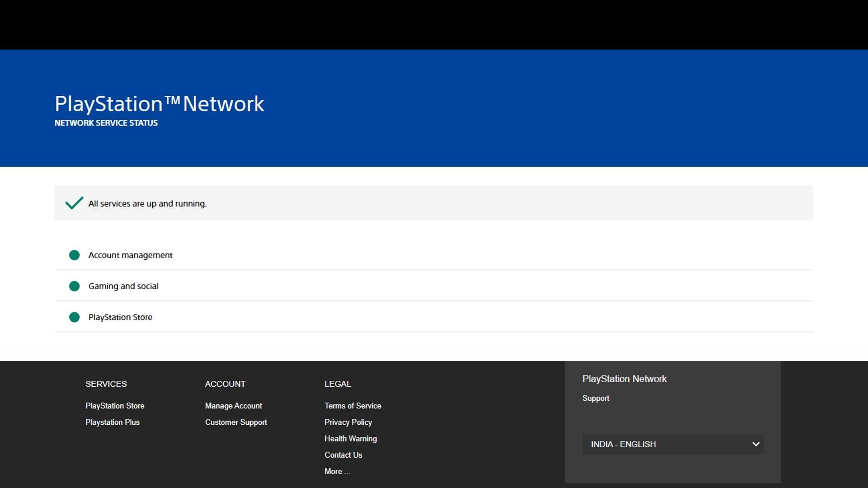
Task: Click the PlayStation Network footer heading
Action: pyautogui.click(x=624, y=379)
